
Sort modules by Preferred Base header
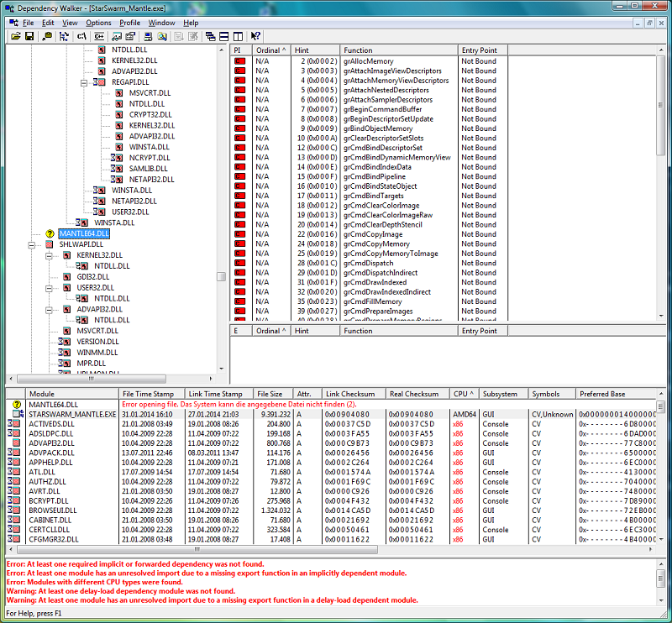click(x=616, y=394)
